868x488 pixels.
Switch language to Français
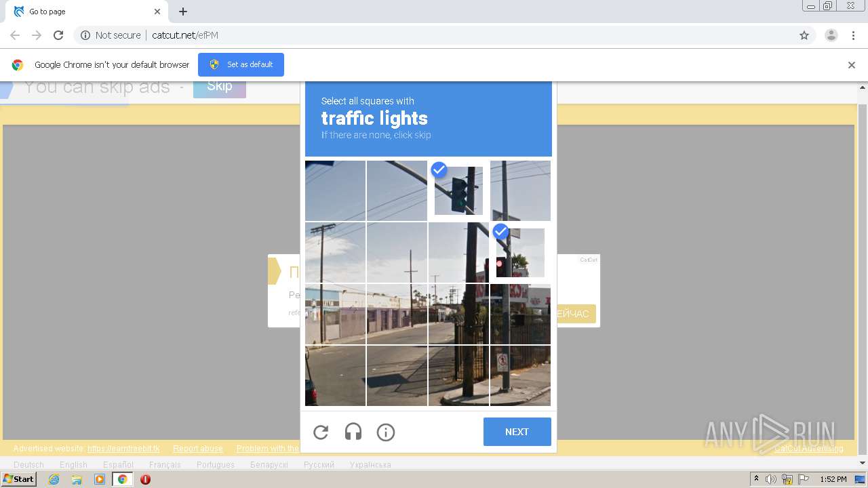pos(165,465)
